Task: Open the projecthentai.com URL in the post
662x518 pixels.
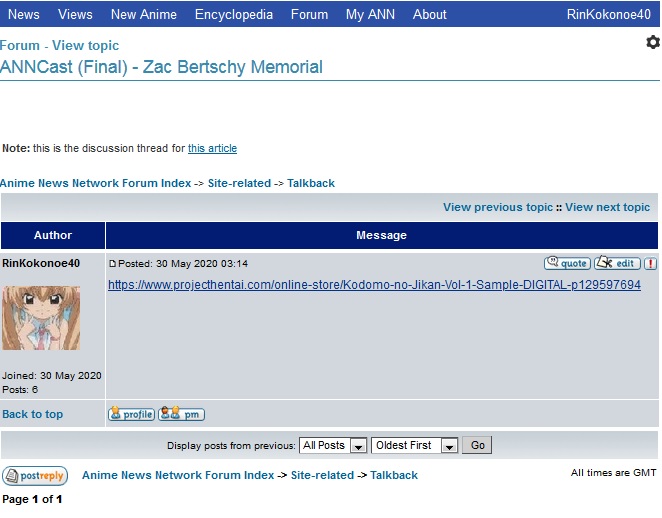Action: pos(374,285)
